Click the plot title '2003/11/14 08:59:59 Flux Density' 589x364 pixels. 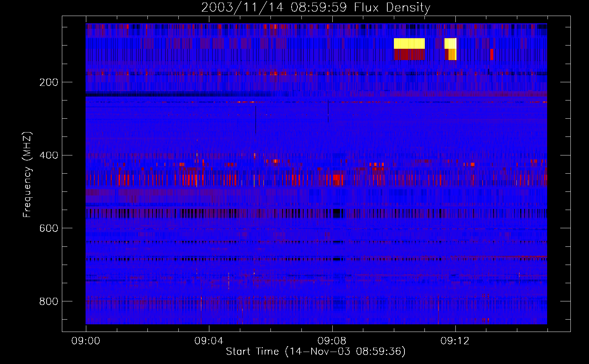click(316, 7)
